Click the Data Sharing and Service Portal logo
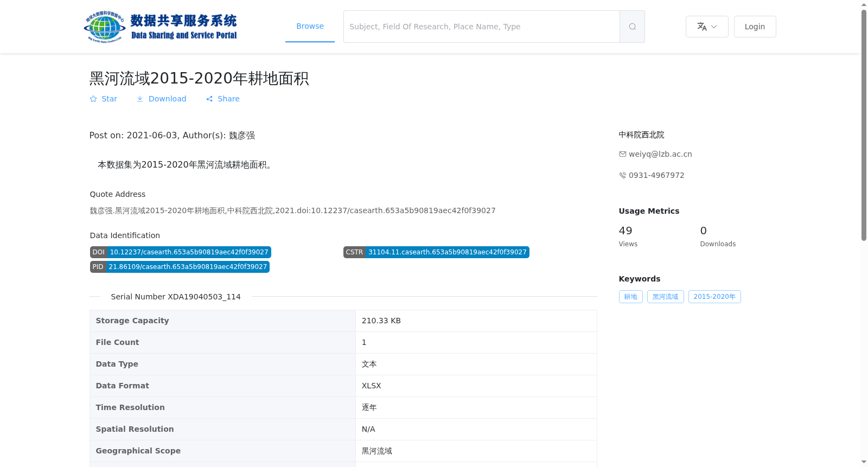The image size is (868, 467). point(161,27)
